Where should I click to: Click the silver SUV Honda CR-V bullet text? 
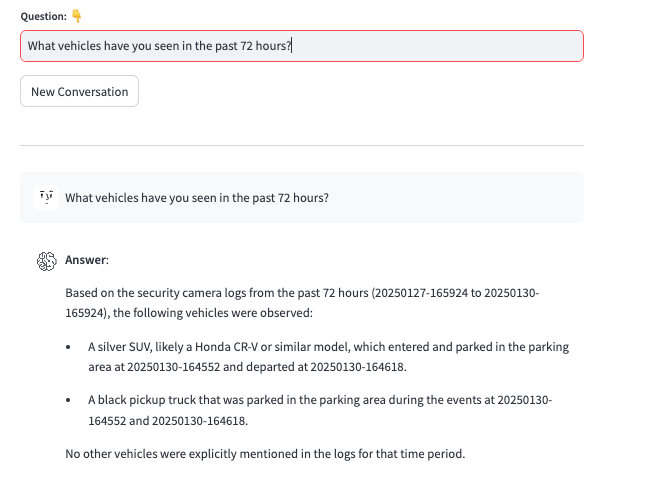pyautogui.click(x=329, y=356)
